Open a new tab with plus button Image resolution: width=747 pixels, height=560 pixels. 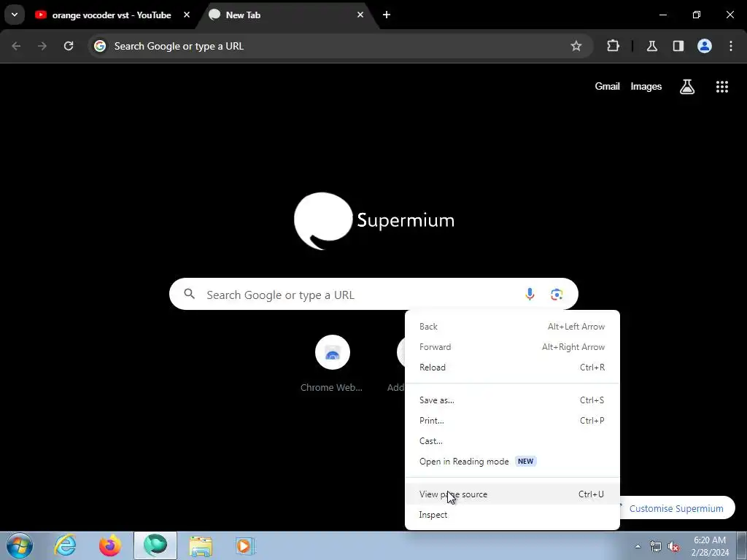point(387,15)
